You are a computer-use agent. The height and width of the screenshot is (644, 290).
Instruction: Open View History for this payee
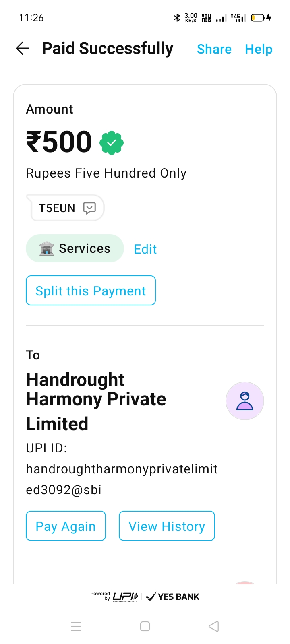click(167, 526)
